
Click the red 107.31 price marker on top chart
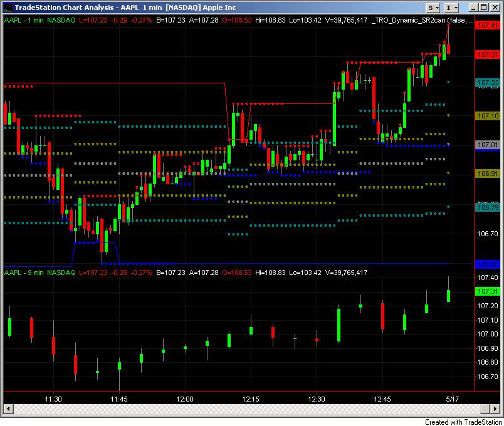click(488, 55)
